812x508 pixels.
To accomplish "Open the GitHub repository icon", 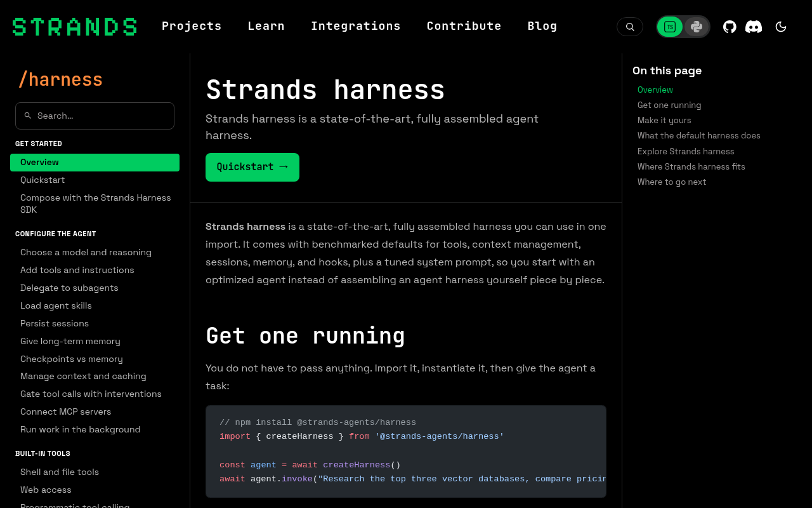I will point(730,27).
